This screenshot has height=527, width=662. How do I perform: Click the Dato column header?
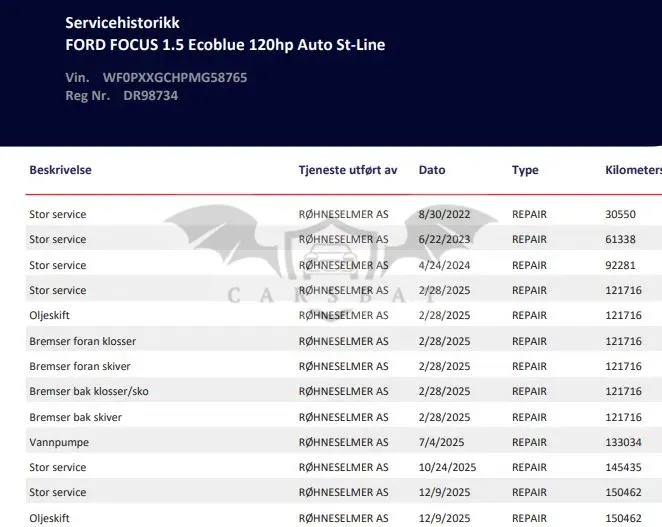pos(432,170)
